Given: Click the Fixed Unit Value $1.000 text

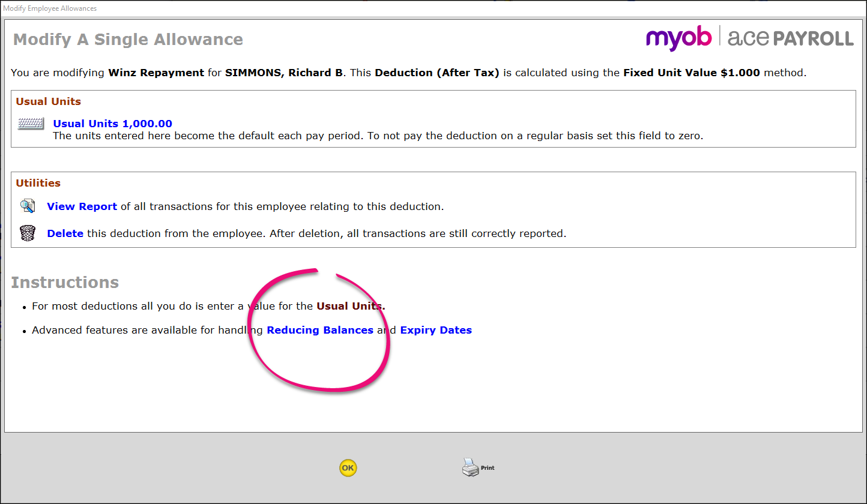Looking at the screenshot, I should pos(692,73).
